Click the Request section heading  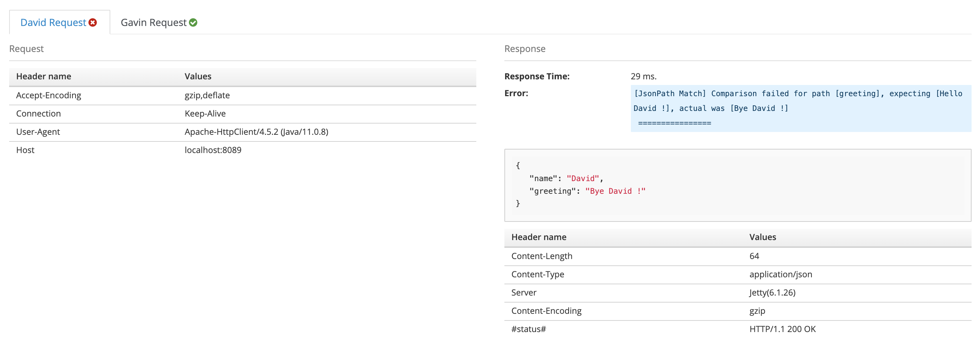27,49
